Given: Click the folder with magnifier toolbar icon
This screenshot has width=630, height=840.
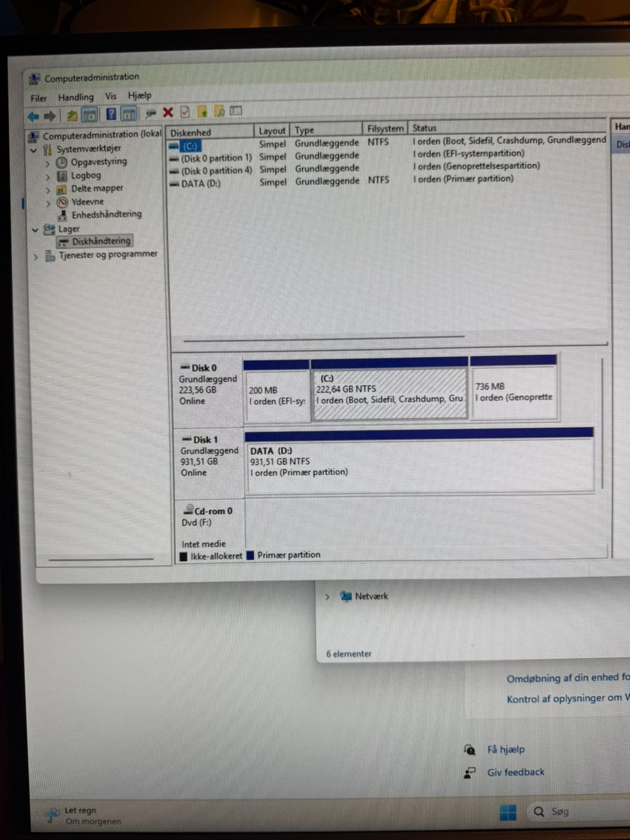Looking at the screenshot, I should coord(219,112).
